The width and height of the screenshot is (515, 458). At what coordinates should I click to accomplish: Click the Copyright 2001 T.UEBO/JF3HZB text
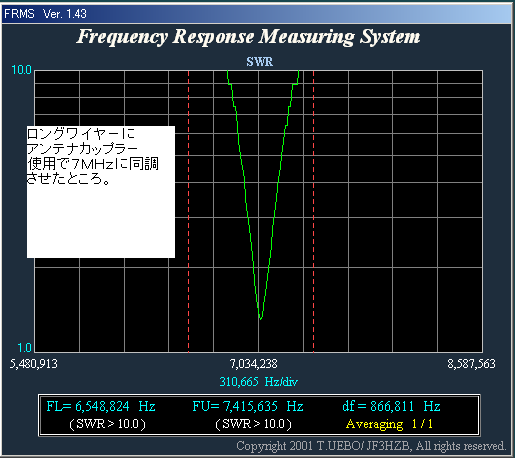coord(371,446)
